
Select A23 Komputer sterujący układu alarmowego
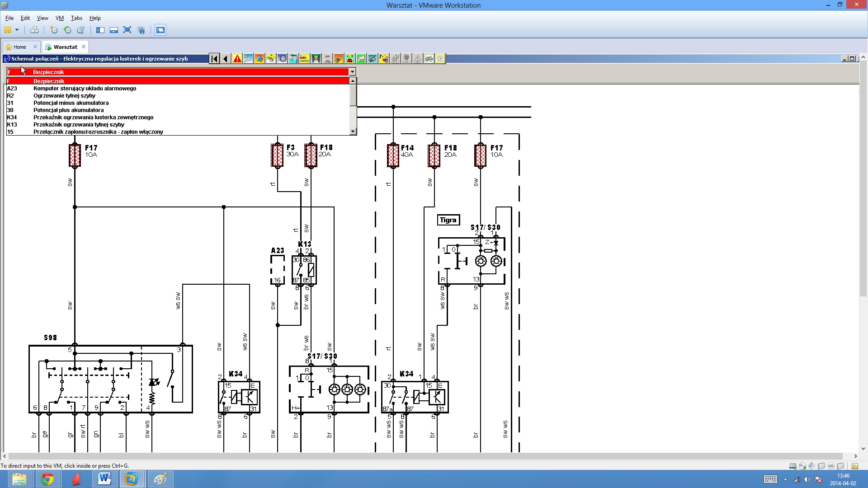(x=85, y=89)
